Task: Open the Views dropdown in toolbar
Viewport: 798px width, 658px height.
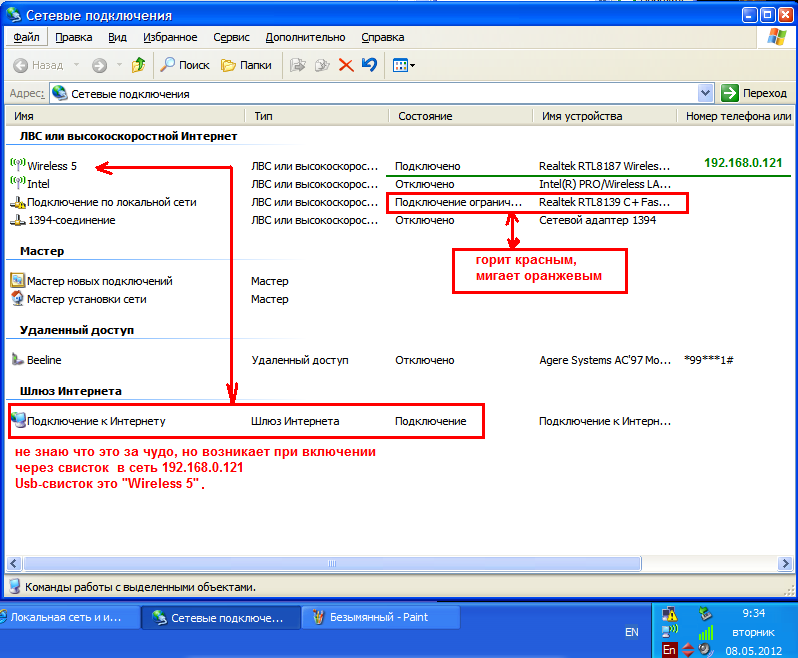Action: 404,65
